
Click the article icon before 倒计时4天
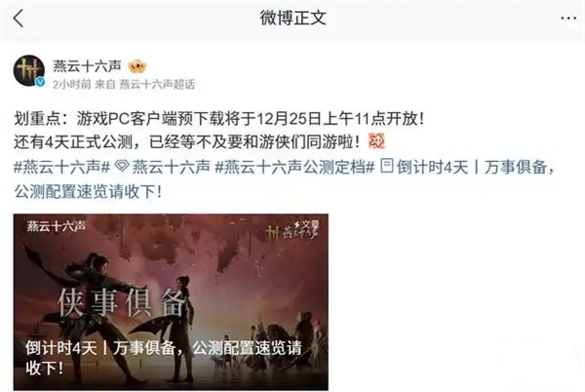pos(387,166)
